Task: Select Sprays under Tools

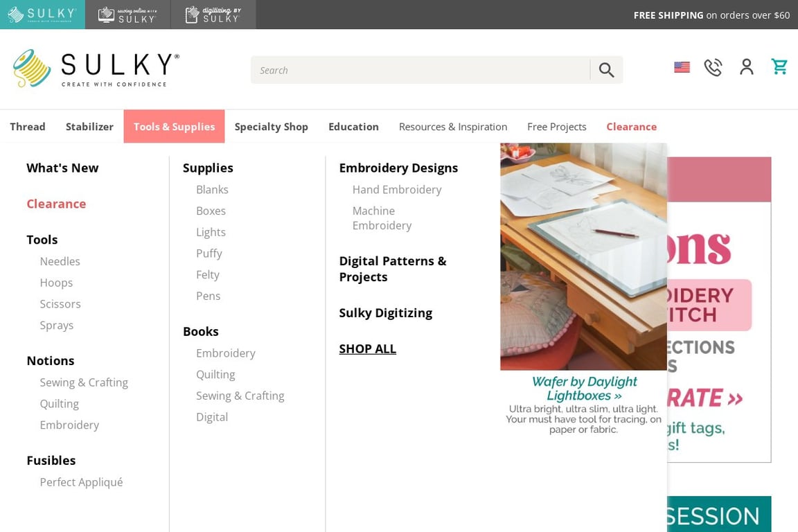Action: [57, 326]
